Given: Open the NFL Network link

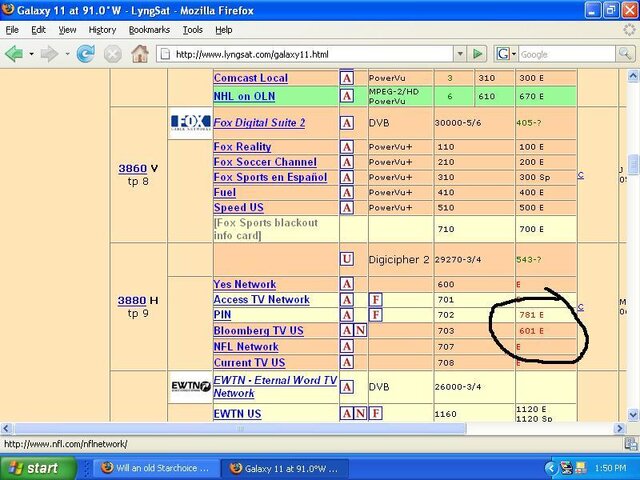Looking at the screenshot, I should pyautogui.click(x=246, y=347).
